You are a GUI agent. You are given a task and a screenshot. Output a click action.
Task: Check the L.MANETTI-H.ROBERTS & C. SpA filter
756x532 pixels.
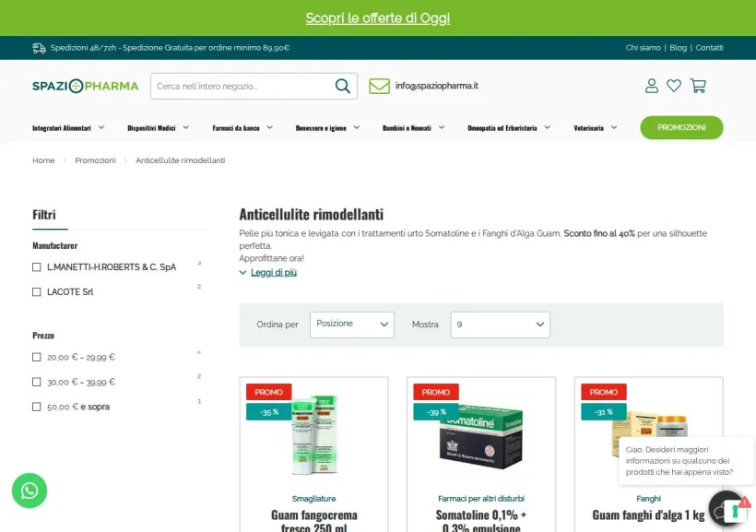click(37, 267)
